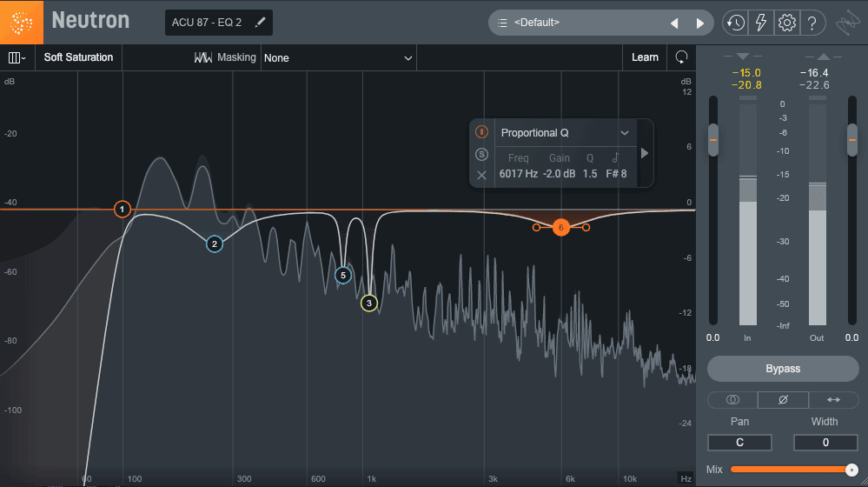Click the input meter down-arrow indicator
The height and width of the screenshot is (487, 868).
[x=743, y=56]
